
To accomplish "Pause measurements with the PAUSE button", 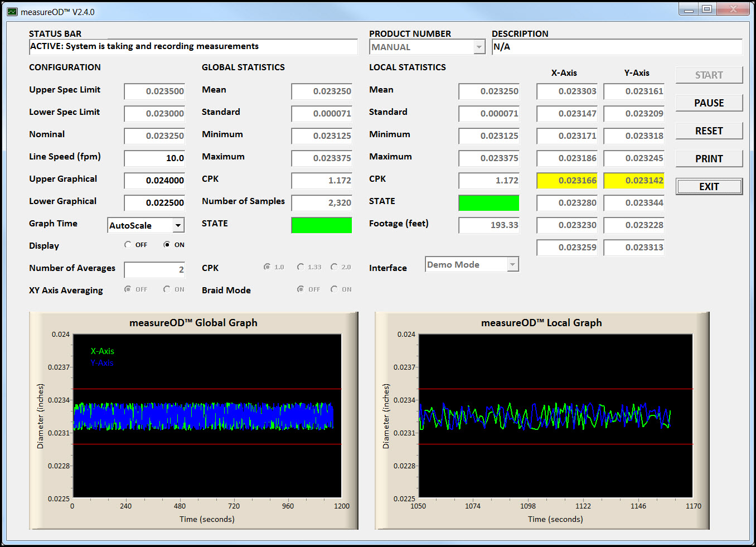I will [709, 103].
